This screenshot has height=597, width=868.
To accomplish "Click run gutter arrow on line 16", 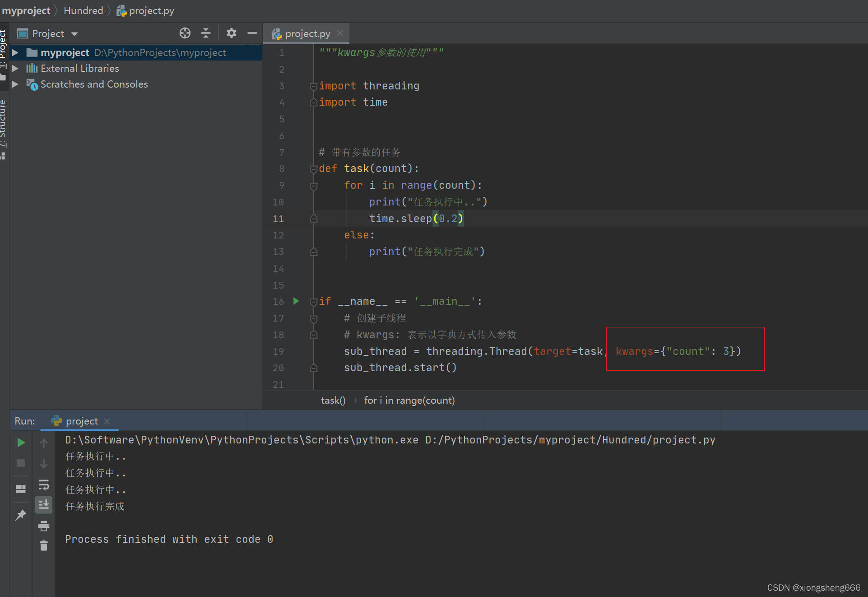I will coord(296,301).
